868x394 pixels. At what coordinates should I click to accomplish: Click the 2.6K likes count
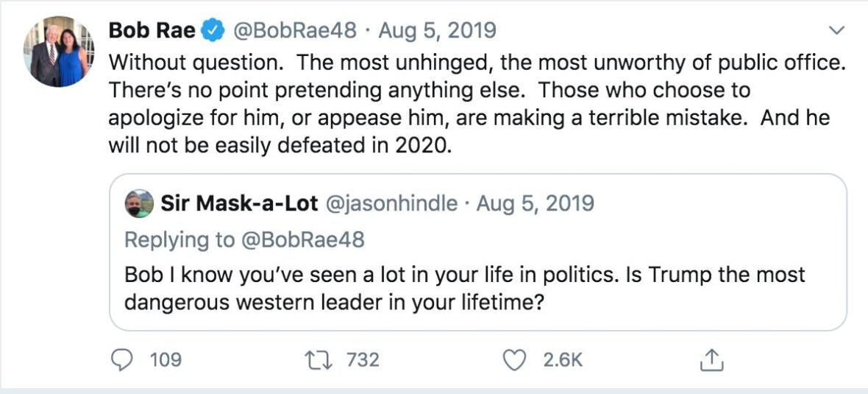pos(563,359)
